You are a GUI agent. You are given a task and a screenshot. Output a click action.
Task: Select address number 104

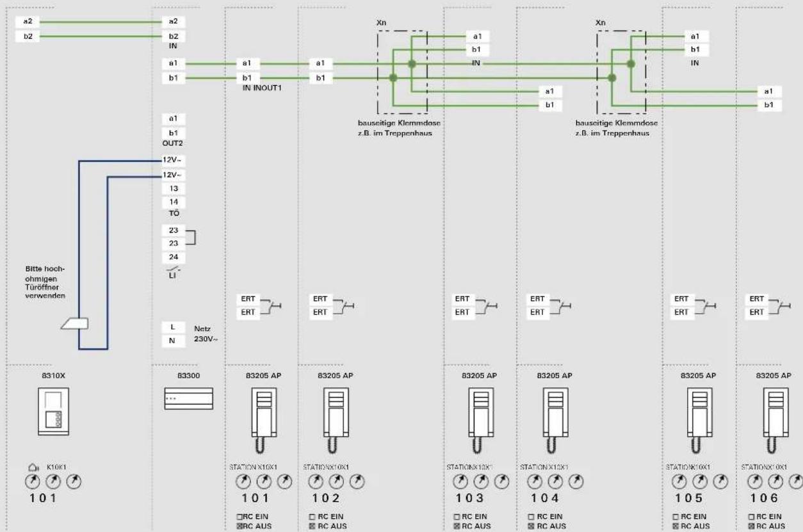tap(544, 497)
